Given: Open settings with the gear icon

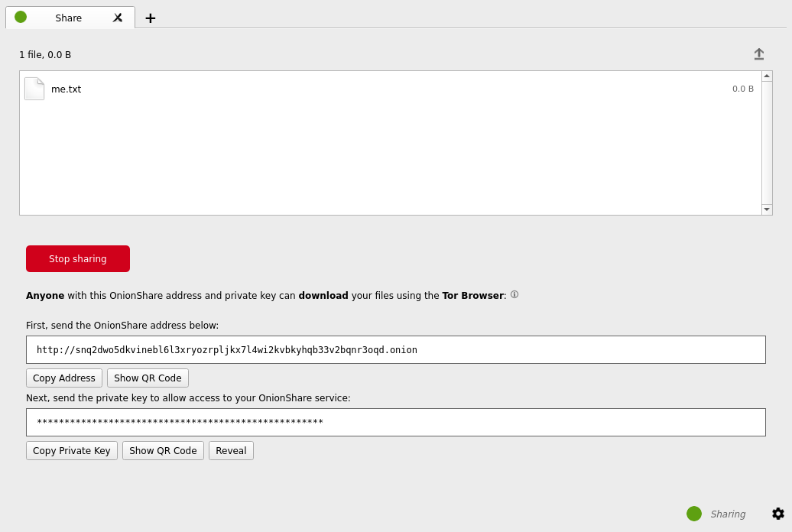Looking at the screenshot, I should pos(778,514).
